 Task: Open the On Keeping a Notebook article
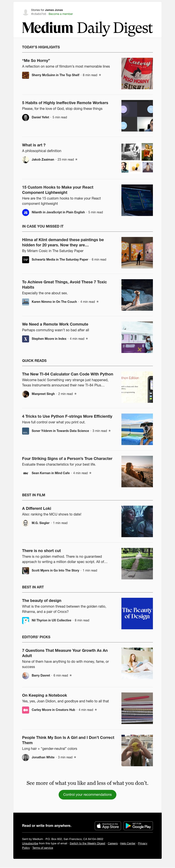pyautogui.click(x=44, y=695)
